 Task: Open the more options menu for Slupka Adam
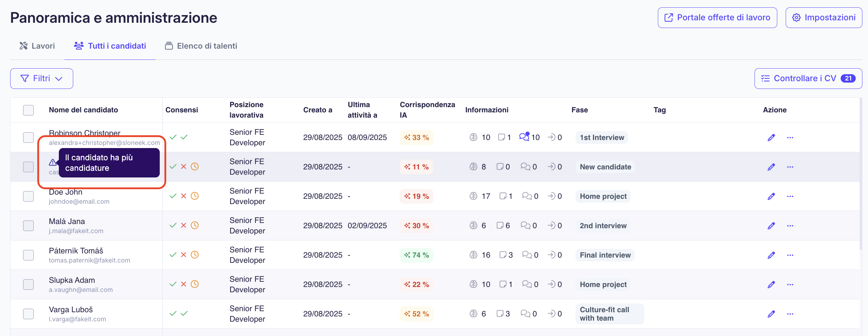tap(790, 285)
